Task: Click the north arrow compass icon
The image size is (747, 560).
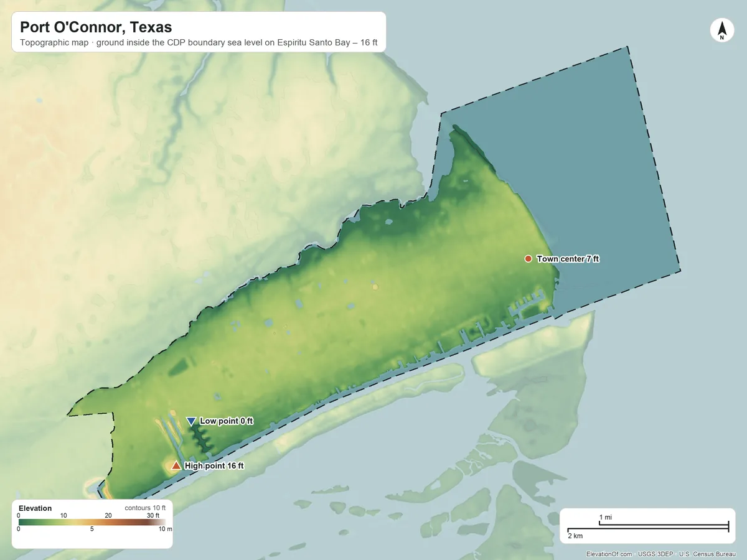Action: pos(721,30)
